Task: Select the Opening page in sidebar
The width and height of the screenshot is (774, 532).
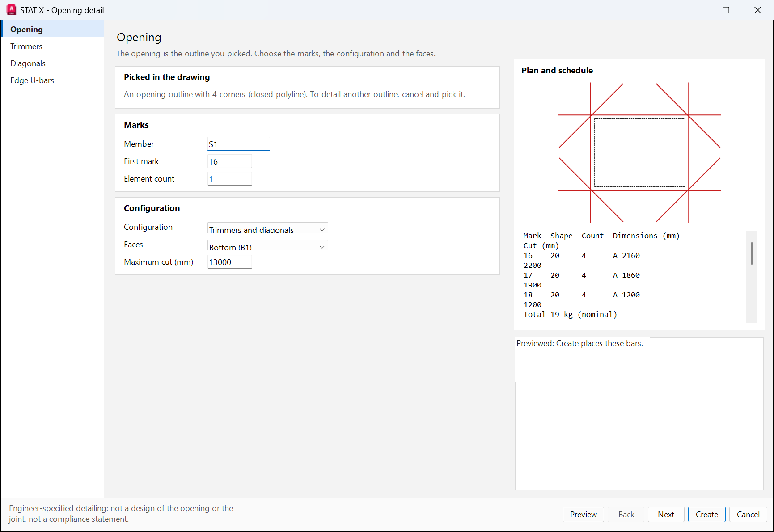Action: click(x=52, y=29)
